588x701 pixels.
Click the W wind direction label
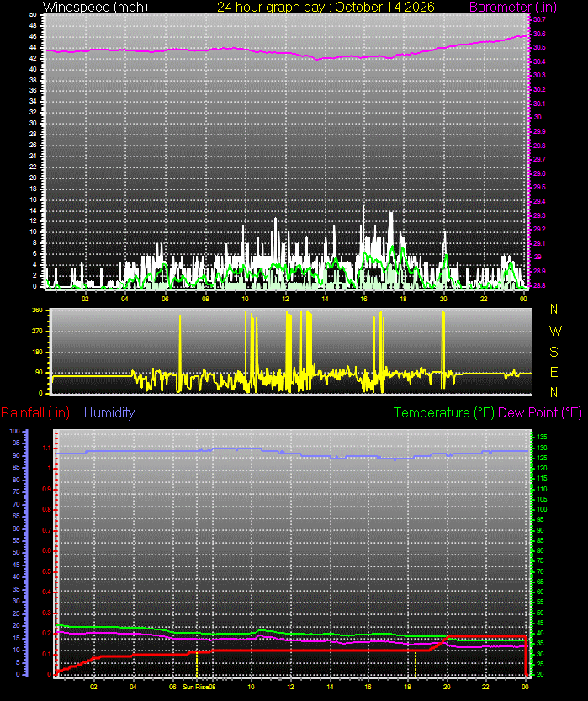click(555, 331)
